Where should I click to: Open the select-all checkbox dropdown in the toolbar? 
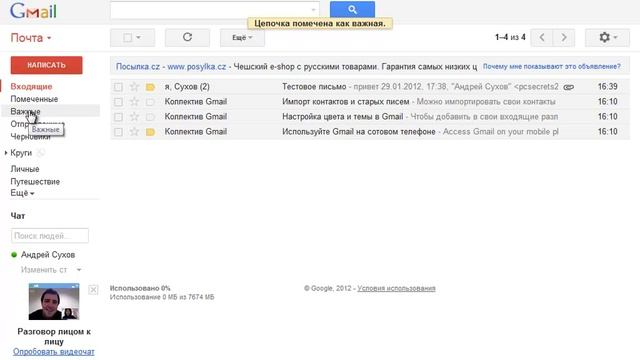click(132, 38)
